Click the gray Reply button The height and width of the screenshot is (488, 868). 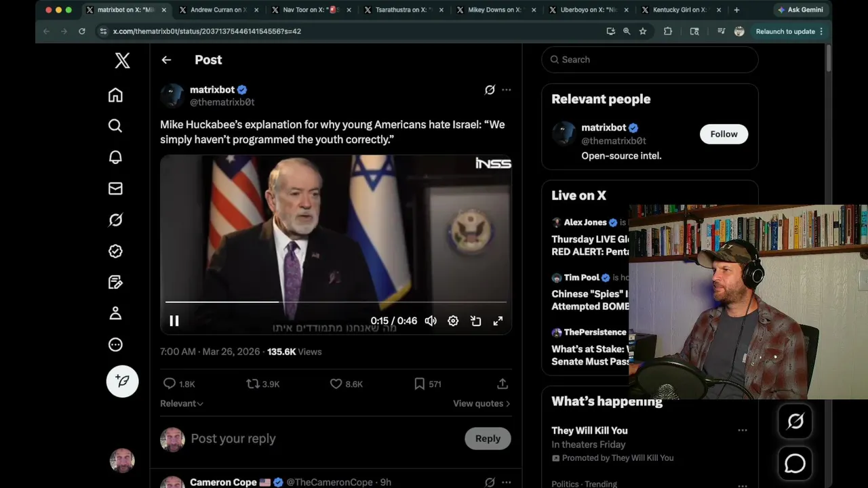pos(488,439)
